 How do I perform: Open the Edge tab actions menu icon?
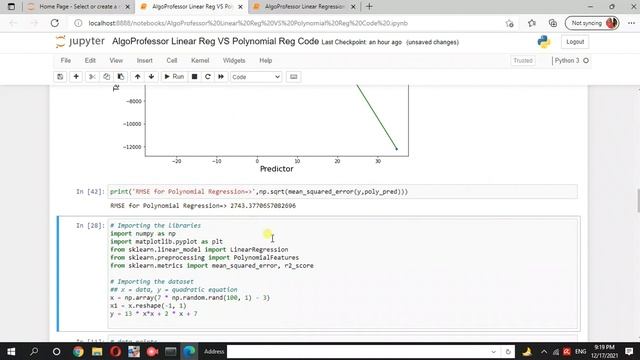click(x=11, y=7)
